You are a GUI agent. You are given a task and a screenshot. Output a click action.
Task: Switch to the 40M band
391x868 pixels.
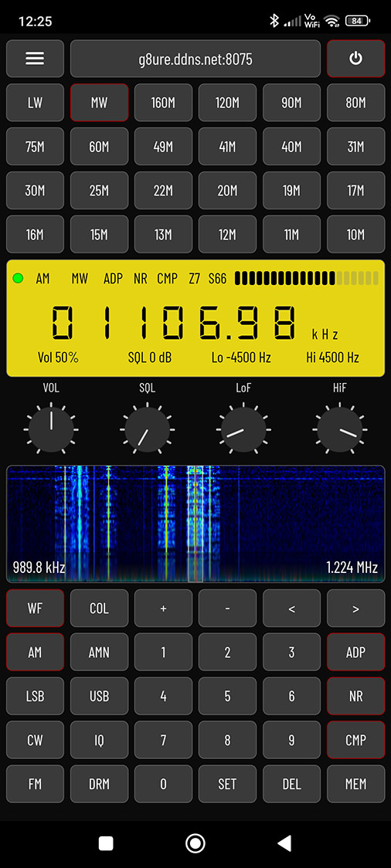click(x=292, y=147)
